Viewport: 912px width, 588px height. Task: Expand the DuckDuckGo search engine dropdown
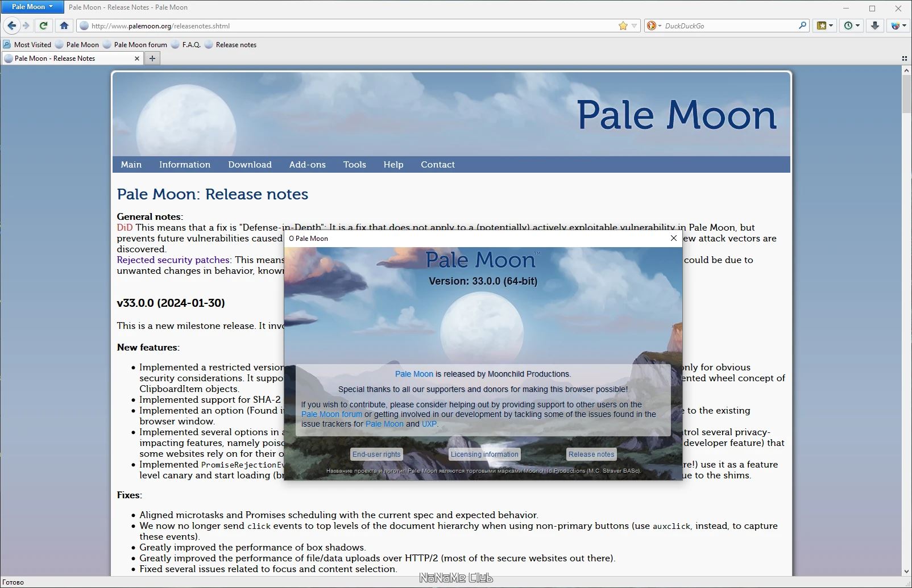coord(653,26)
